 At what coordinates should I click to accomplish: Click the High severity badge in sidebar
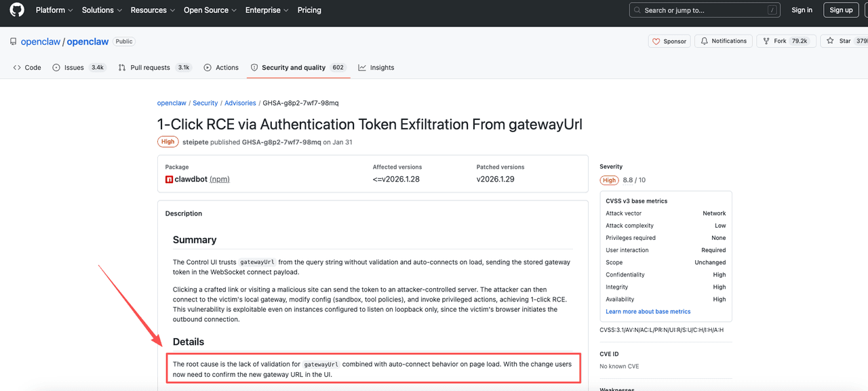pos(610,180)
